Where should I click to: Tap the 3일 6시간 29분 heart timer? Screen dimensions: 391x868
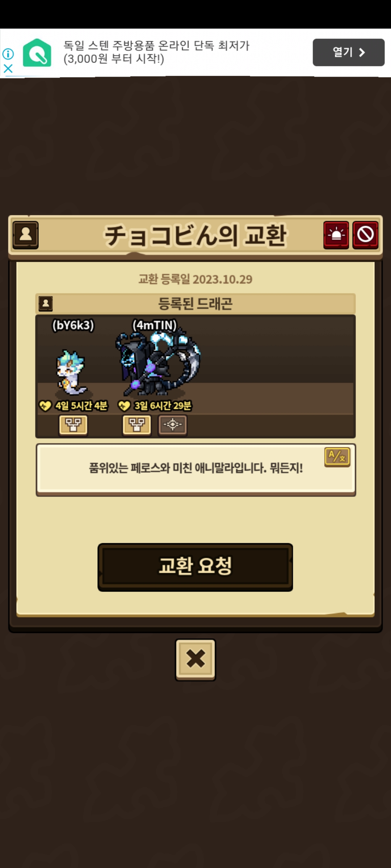[155, 406]
